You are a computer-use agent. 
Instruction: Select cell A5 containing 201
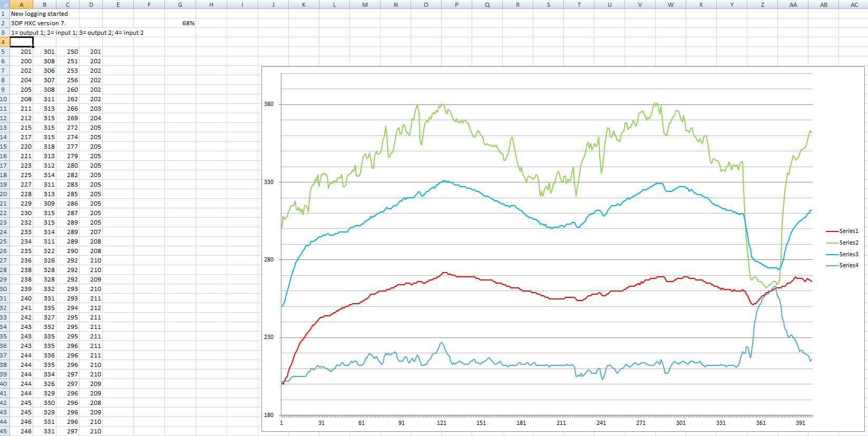[x=22, y=52]
